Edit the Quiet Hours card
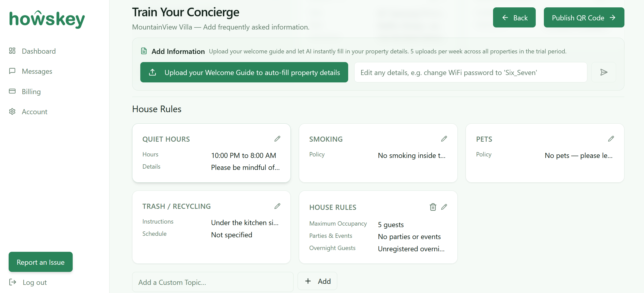 [x=277, y=139]
